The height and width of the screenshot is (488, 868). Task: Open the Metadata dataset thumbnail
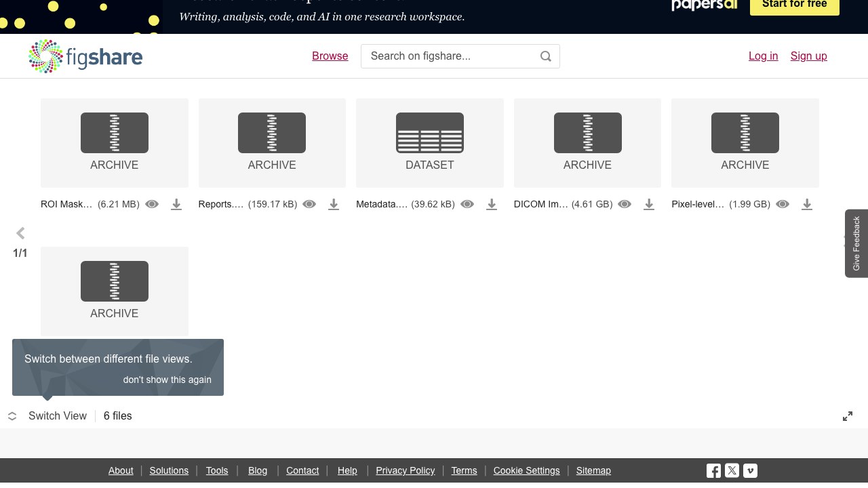click(x=430, y=143)
